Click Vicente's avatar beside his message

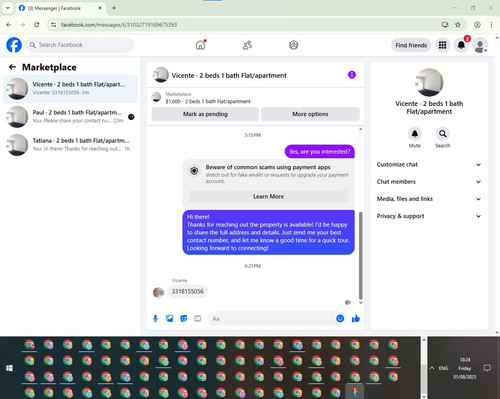coord(158,292)
